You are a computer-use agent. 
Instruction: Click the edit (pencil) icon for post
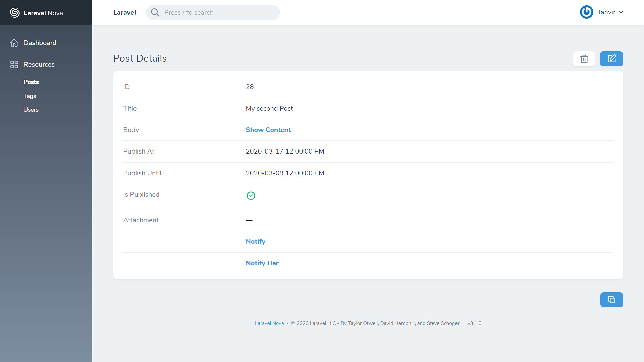point(612,58)
